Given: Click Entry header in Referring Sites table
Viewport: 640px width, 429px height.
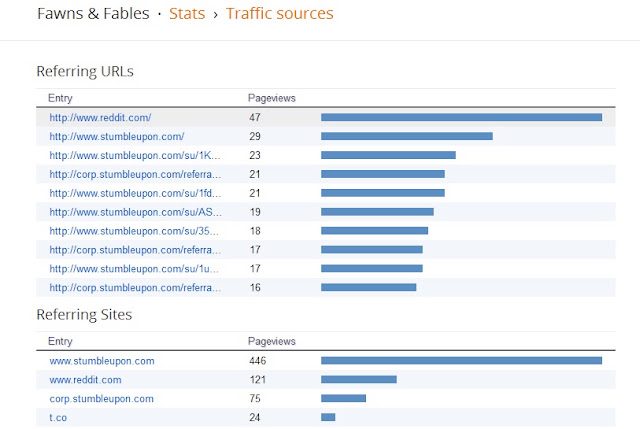Looking at the screenshot, I should pyautogui.click(x=60, y=341).
